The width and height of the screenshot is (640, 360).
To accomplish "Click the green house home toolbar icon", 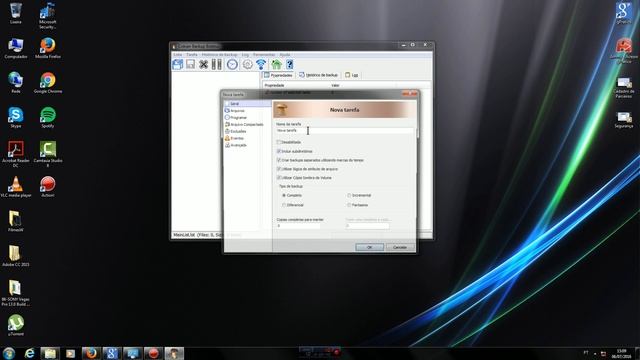I will 276,64.
